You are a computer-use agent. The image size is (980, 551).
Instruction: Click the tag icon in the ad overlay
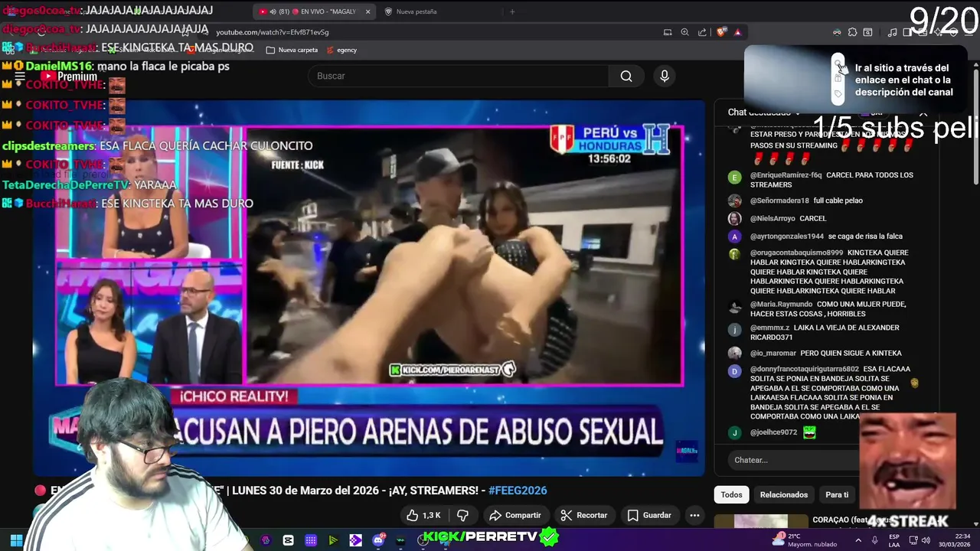(838, 94)
